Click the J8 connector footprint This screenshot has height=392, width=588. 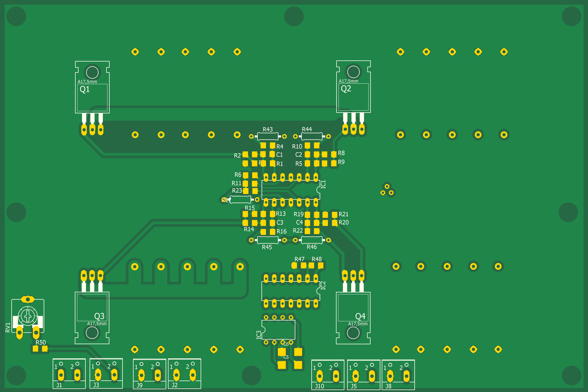398,374
